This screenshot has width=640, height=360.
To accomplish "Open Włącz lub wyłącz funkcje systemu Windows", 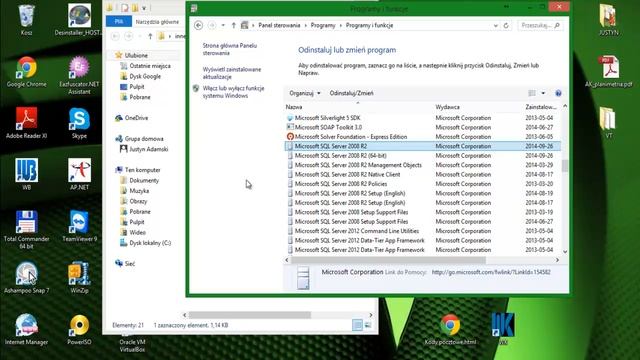I will pyautogui.click(x=233, y=92).
